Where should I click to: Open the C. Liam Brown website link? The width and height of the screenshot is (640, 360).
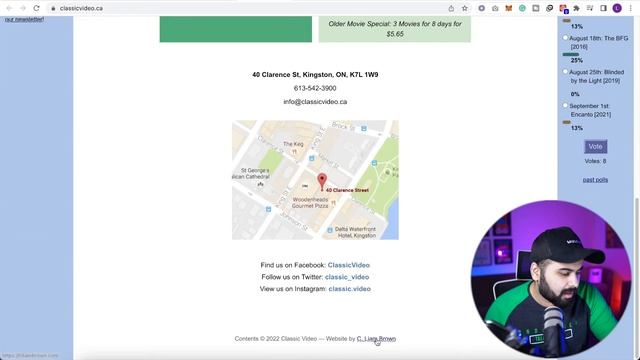(x=376, y=339)
